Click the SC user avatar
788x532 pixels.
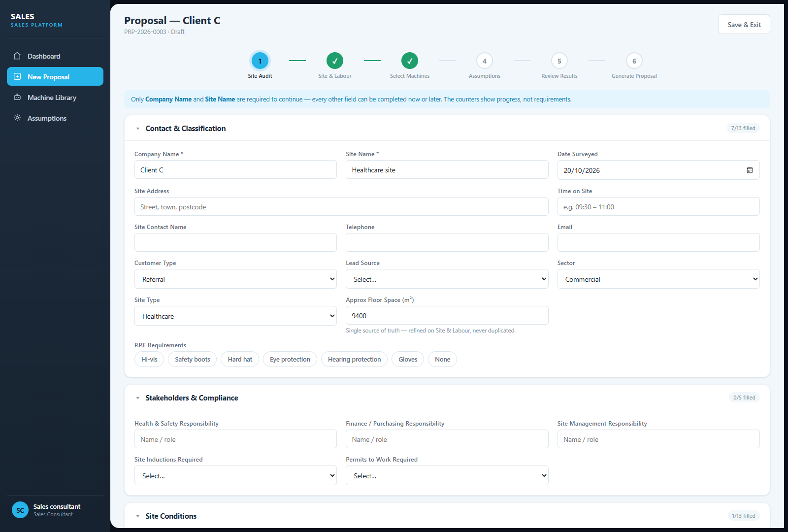pos(20,510)
